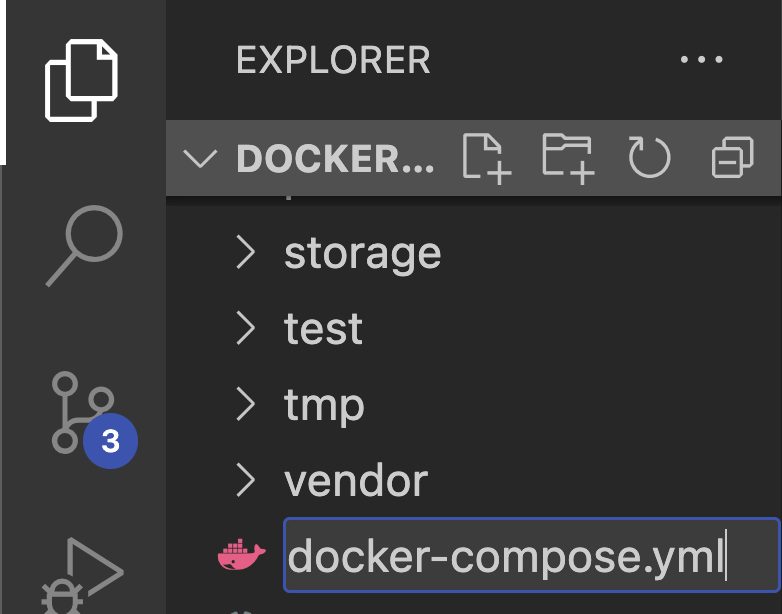Select the test folder
The width and height of the screenshot is (782, 614).
point(323,329)
